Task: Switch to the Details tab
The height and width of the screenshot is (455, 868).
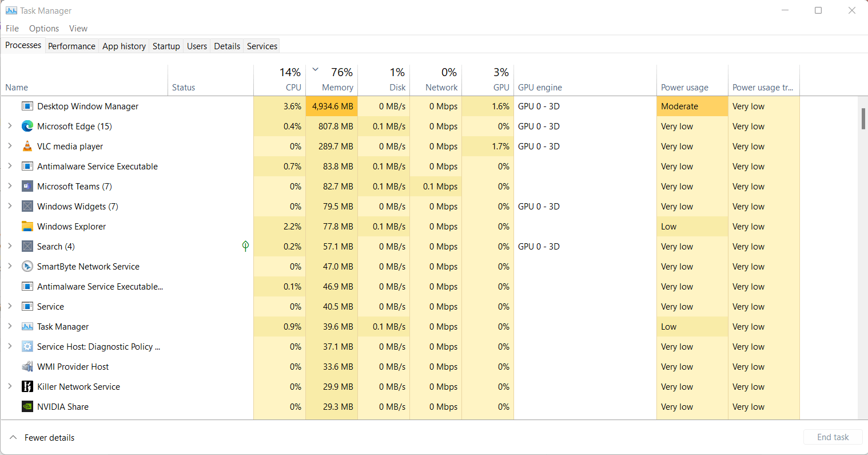Action: point(227,46)
